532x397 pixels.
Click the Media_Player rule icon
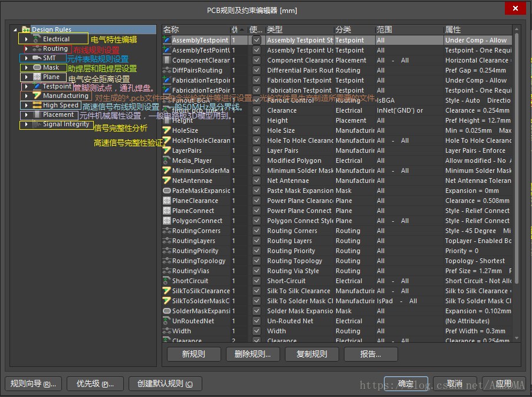(x=166, y=160)
